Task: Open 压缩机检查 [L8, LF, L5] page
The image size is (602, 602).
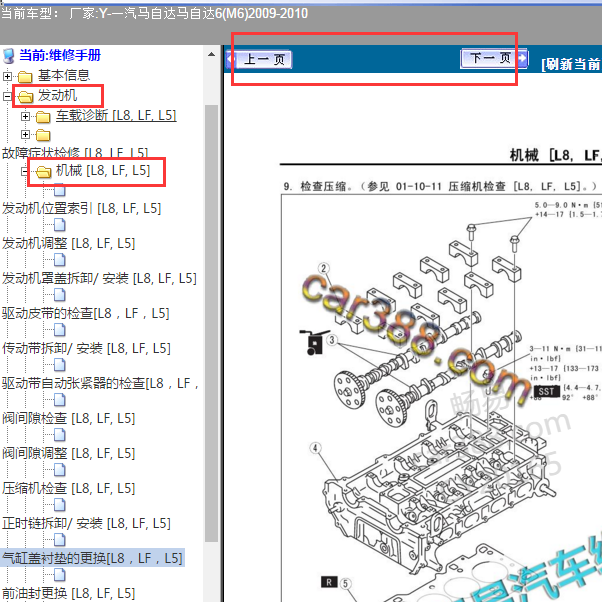Action: 68,488
